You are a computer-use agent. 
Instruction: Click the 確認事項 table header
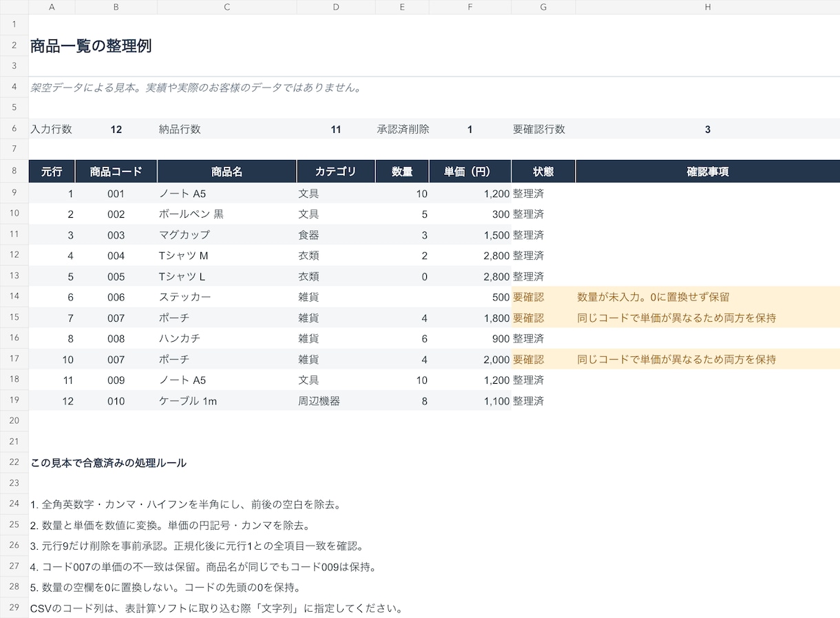point(708,172)
